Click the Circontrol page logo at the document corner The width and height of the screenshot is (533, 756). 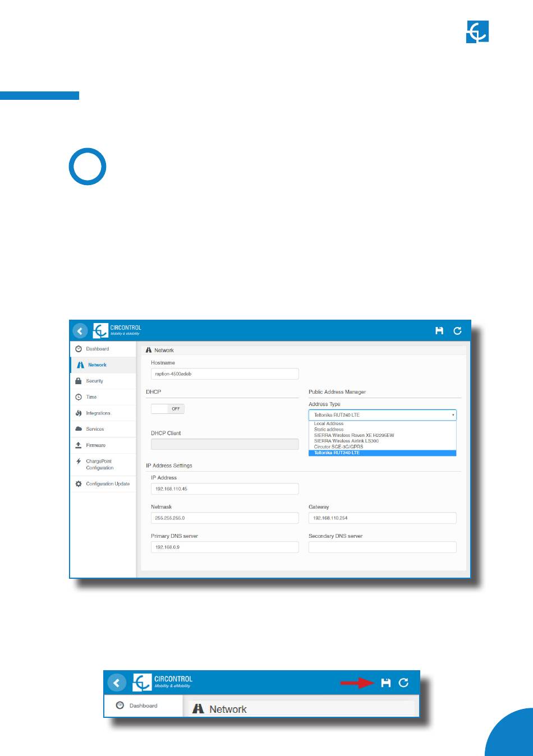click(477, 32)
